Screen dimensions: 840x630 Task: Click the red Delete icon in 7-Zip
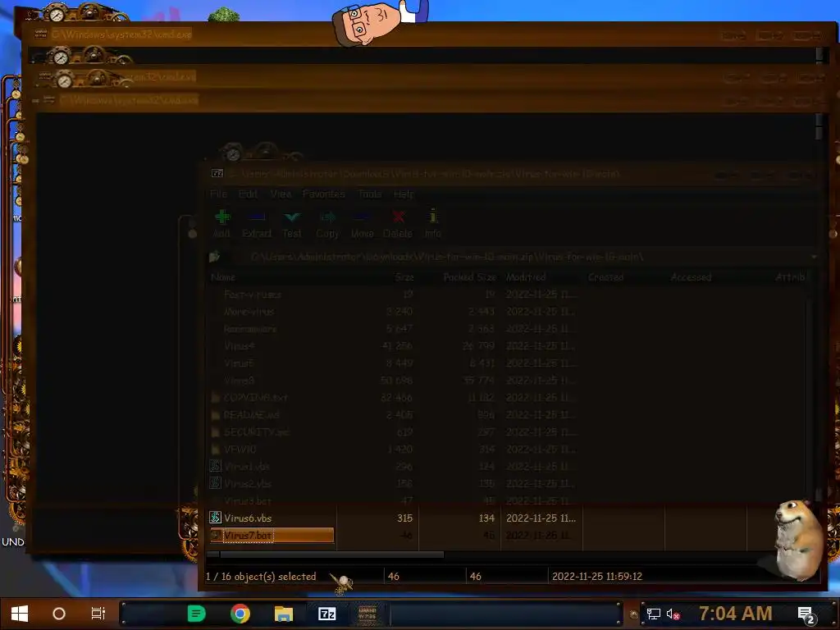[x=398, y=217]
